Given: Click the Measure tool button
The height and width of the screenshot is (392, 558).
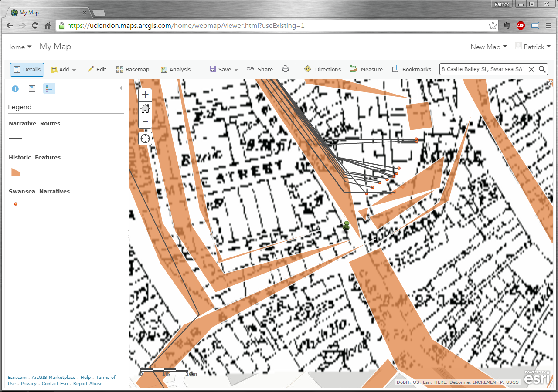Looking at the screenshot, I should (x=366, y=69).
